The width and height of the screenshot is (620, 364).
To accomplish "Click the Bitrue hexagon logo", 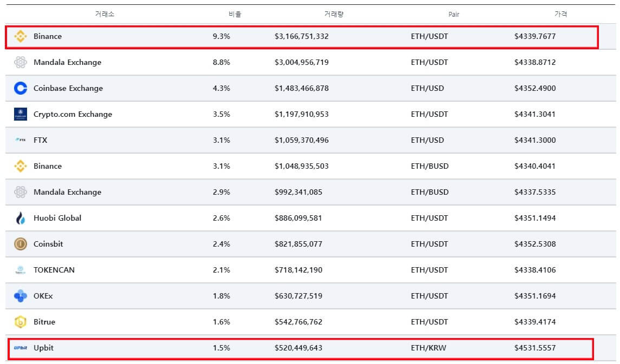I will point(21,322).
